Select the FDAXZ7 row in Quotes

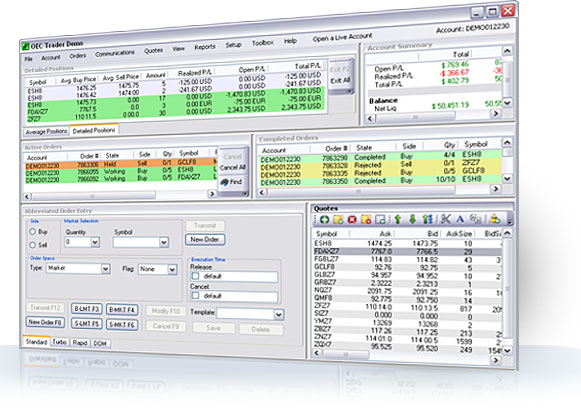(x=408, y=251)
